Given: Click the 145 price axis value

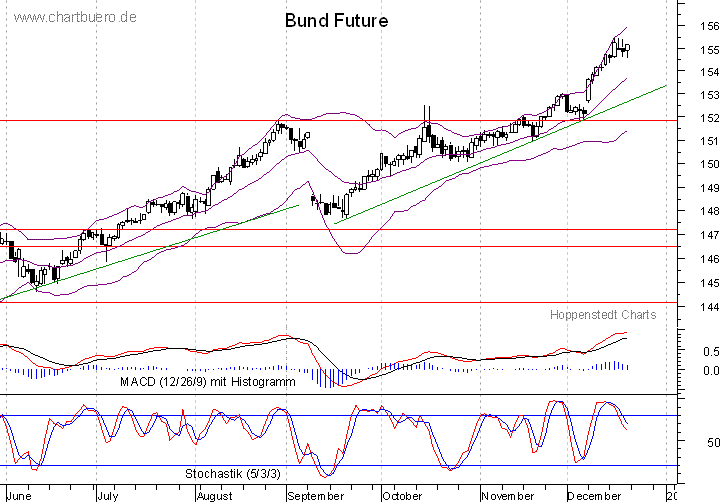Looking at the screenshot, I should [x=709, y=283].
